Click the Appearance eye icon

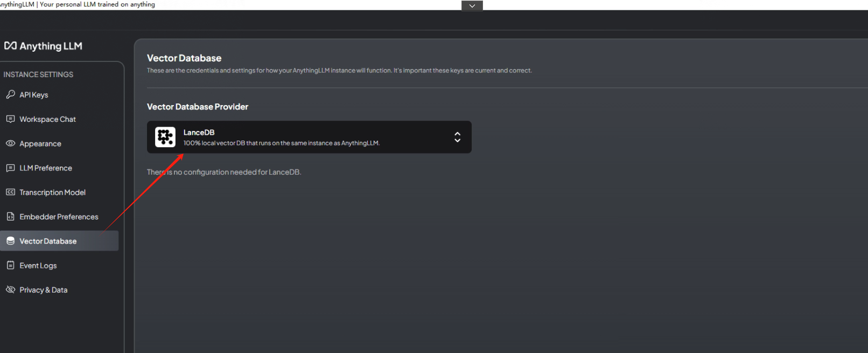(10, 143)
